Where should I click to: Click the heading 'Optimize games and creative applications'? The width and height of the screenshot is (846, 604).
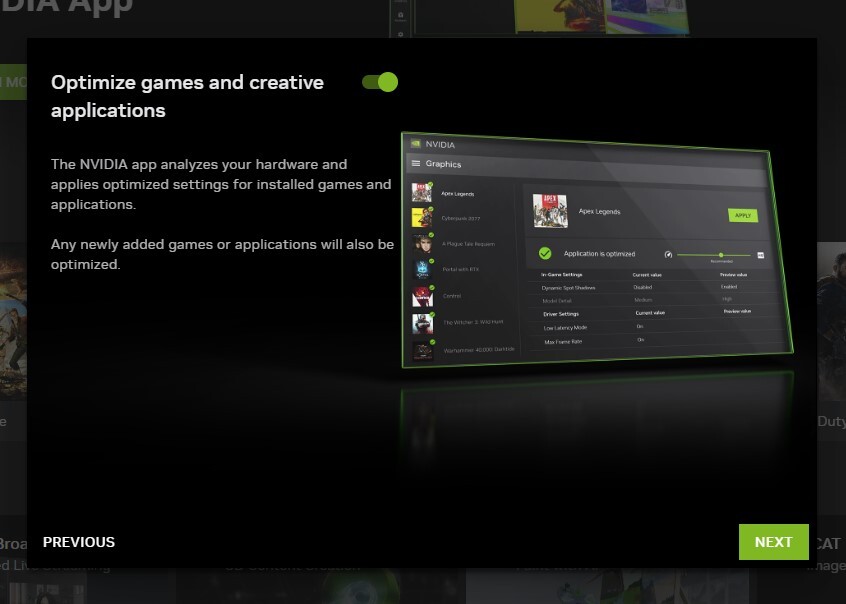pyautogui.click(x=187, y=96)
